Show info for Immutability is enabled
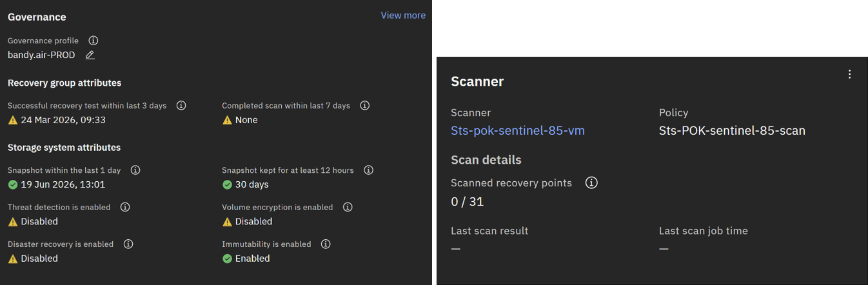The image size is (868, 285). (x=326, y=244)
